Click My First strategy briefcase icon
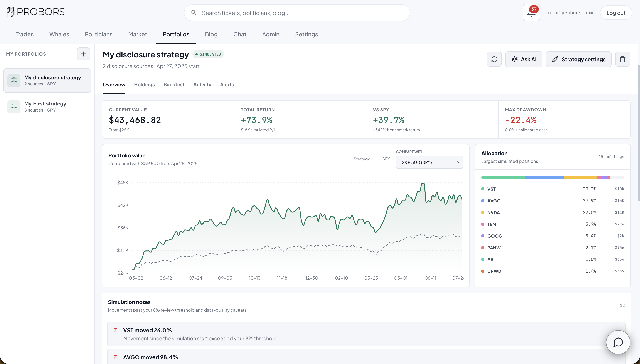 pyautogui.click(x=14, y=107)
